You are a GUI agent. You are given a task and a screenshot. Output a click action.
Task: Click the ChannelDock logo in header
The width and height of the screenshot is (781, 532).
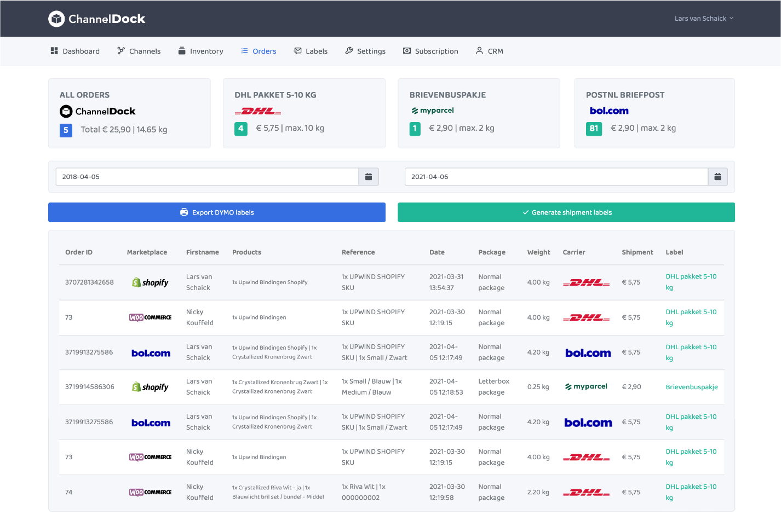[97, 19]
